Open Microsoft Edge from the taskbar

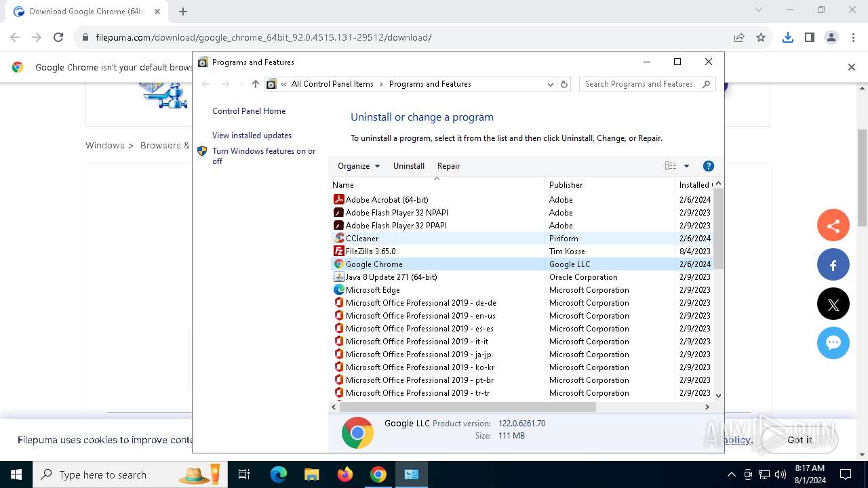(279, 474)
